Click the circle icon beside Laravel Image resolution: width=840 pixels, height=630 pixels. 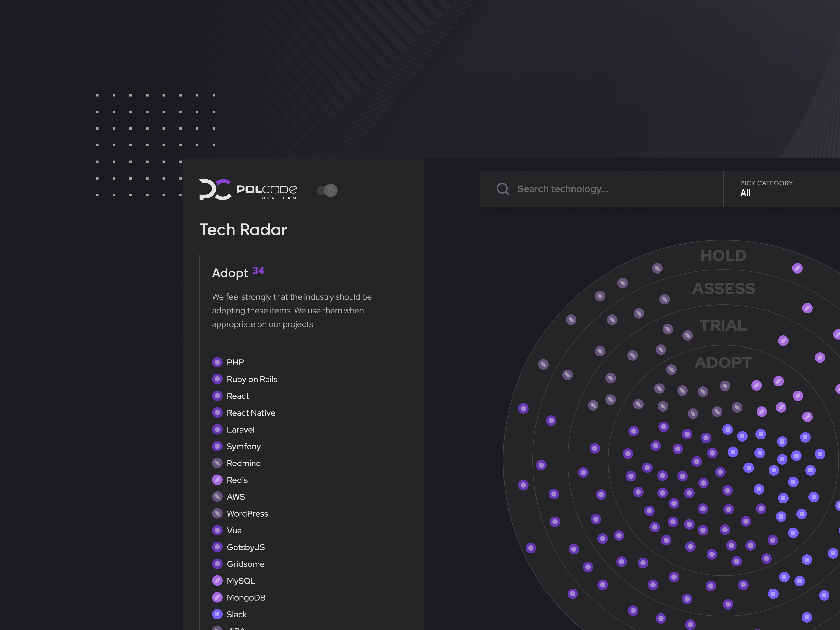pos(217,429)
